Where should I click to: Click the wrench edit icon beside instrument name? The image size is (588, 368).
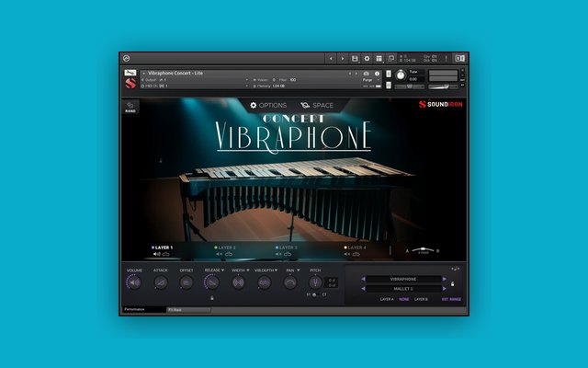pyautogui.click(x=130, y=73)
